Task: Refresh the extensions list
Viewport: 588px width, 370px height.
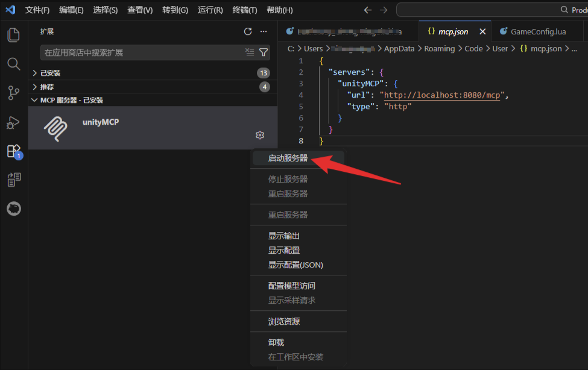Action: coord(247,31)
